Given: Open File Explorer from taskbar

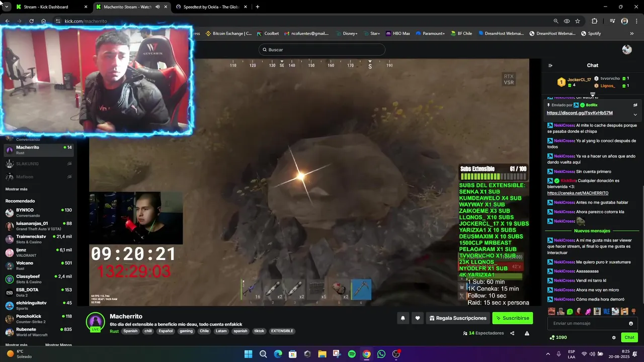Looking at the screenshot, I should pyautogui.click(x=322, y=354).
